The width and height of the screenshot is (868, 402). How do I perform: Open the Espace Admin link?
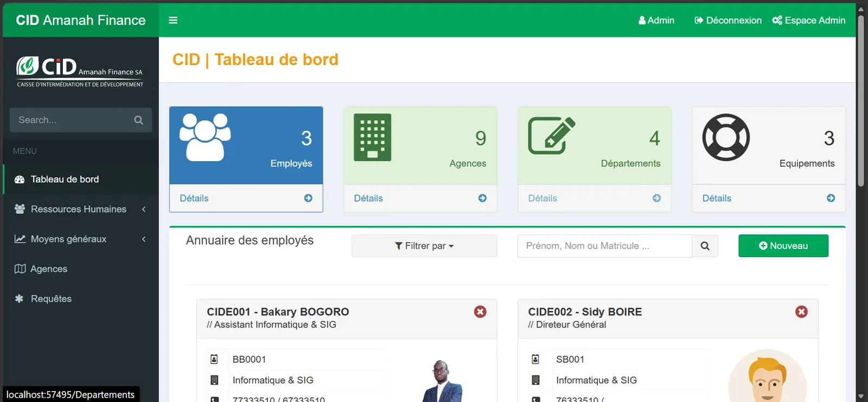pos(809,20)
